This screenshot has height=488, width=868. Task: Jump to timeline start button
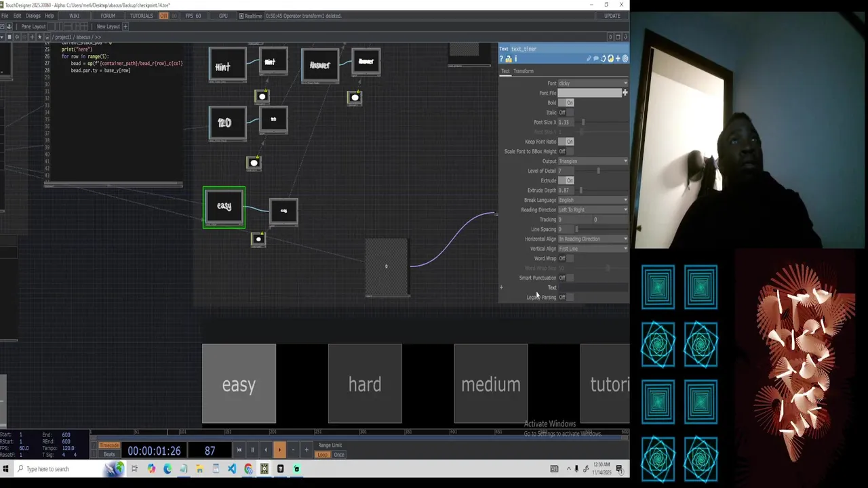tap(239, 449)
